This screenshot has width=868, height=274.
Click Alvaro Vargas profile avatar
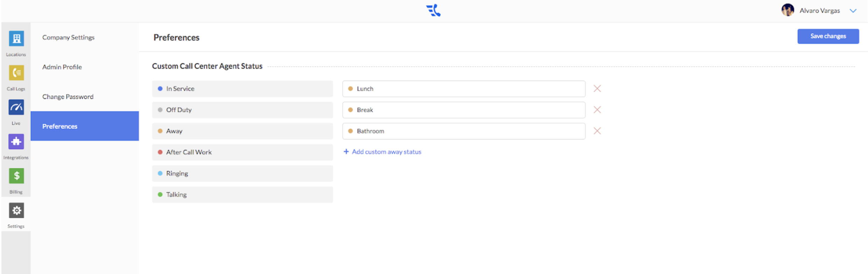pos(787,10)
